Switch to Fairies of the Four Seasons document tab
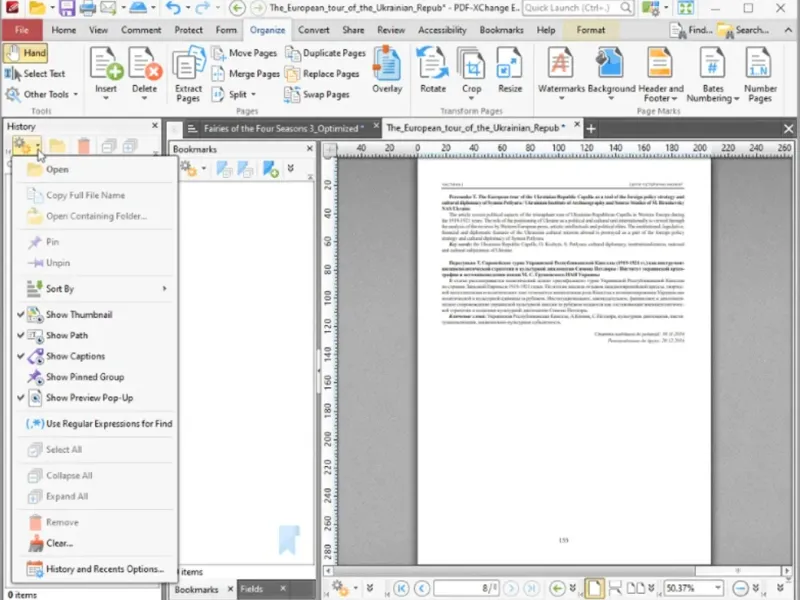800x600 pixels. tap(279, 129)
